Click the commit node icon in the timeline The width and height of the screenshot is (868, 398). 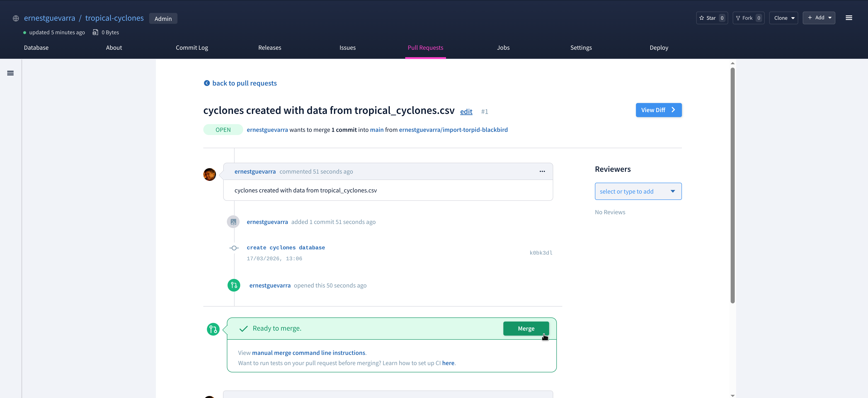pos(234,248)
